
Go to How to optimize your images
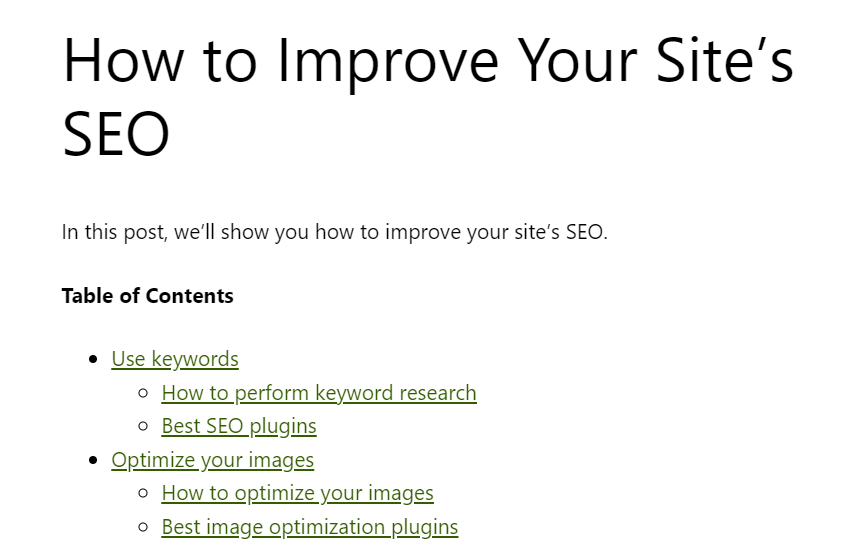tap(297, 493)
